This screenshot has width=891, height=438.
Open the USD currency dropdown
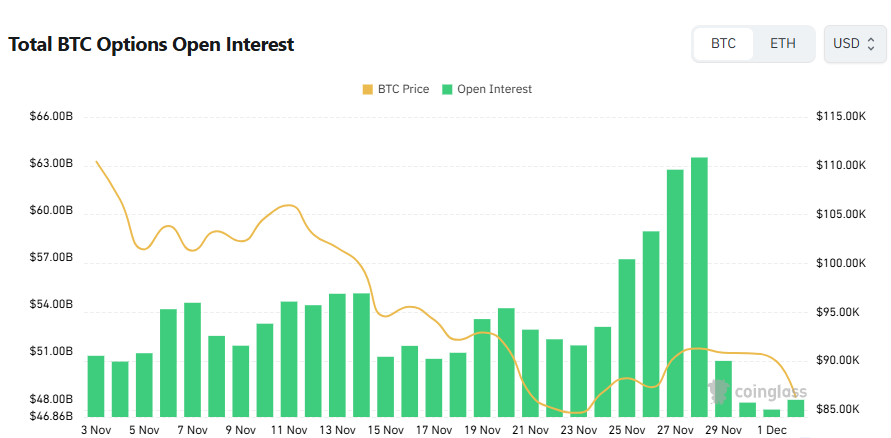click(854, 44)
